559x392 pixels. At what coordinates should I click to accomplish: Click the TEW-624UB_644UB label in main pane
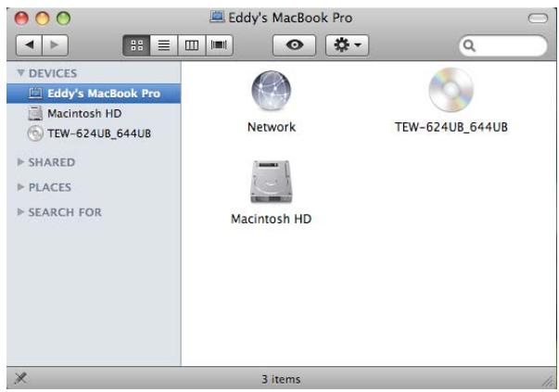[x=451, y=127]
